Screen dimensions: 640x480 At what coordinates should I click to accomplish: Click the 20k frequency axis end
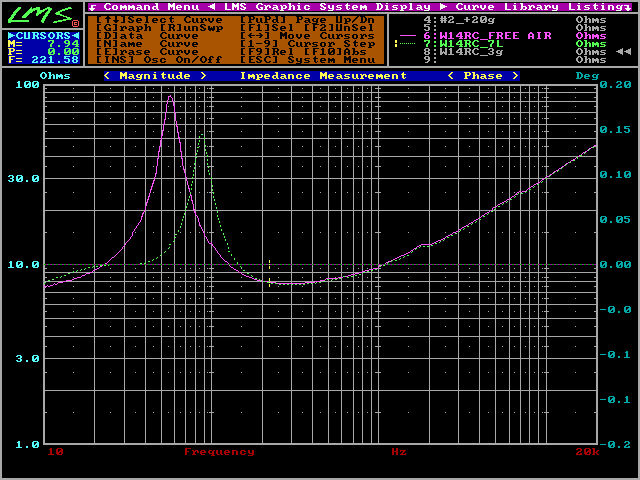(x=587, y=452)
